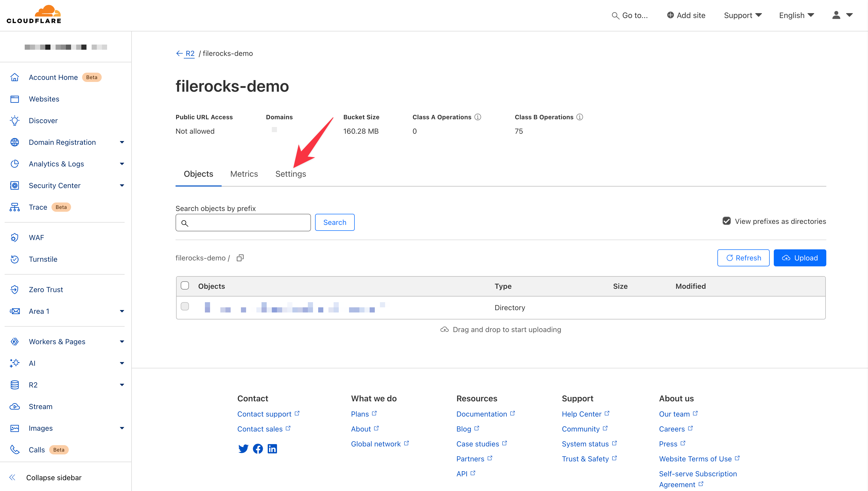Expand Security Center submenu arrow
868x491 pixels.
pos(122,185)
